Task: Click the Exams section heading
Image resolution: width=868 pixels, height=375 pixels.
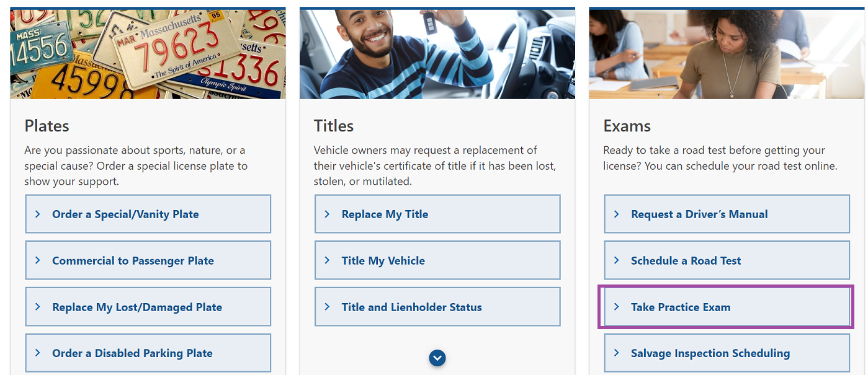Action: pyautogui.click(x=627, y=126)
